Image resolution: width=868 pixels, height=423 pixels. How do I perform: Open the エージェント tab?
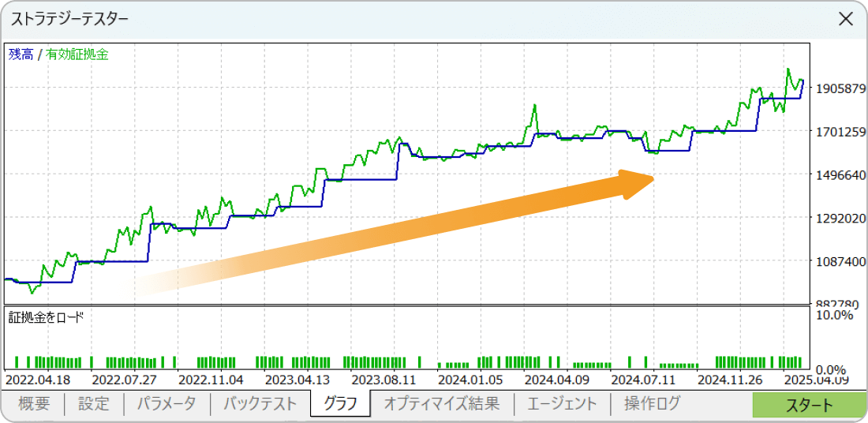[562, 404]
